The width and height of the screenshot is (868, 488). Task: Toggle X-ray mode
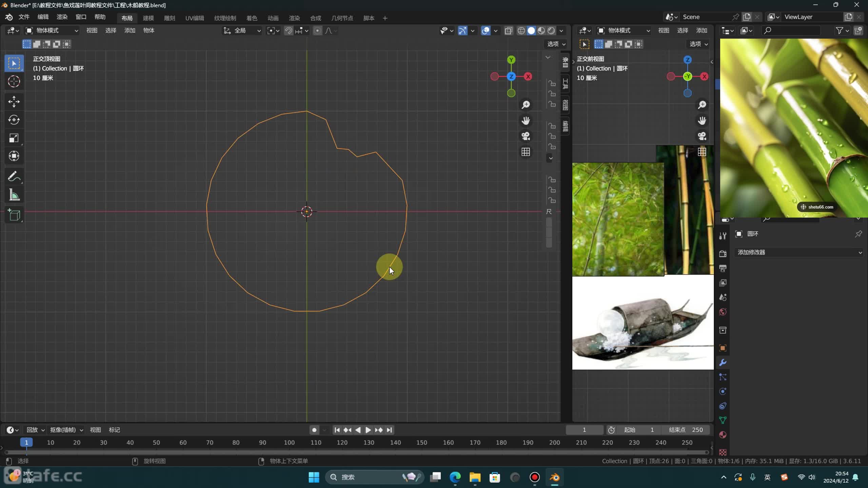point(508,30)
